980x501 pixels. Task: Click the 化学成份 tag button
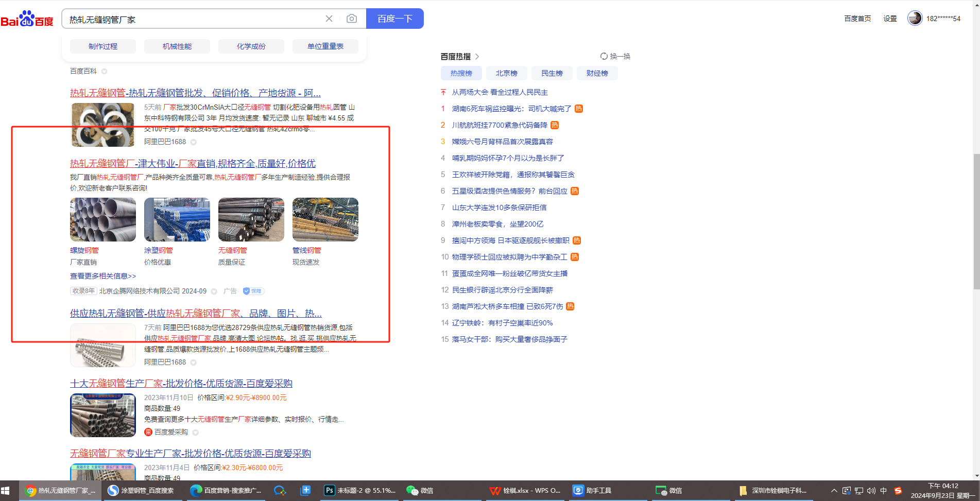tap(251, 46)
